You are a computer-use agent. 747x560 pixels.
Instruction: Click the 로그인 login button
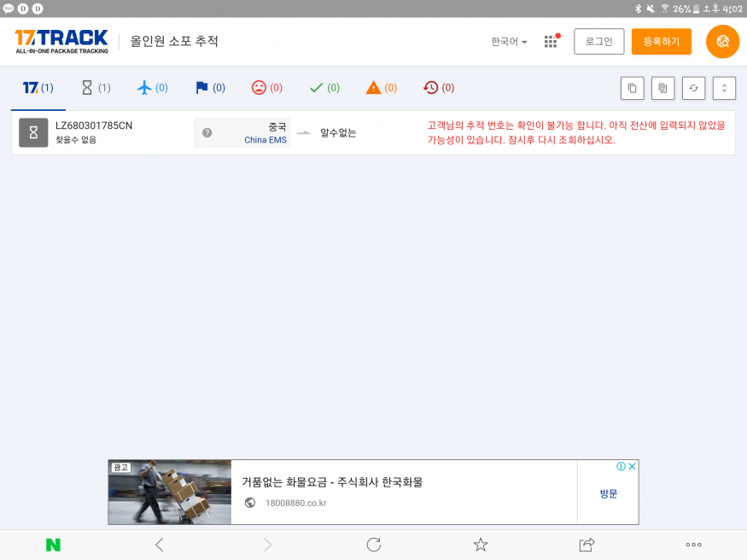click(598, 42)
